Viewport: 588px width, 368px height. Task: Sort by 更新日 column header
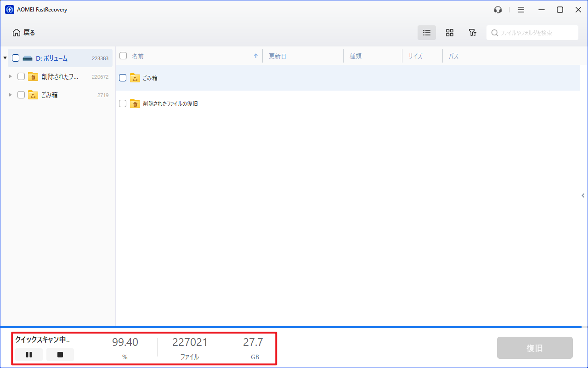pyautogui.click(x=277, y=56)
